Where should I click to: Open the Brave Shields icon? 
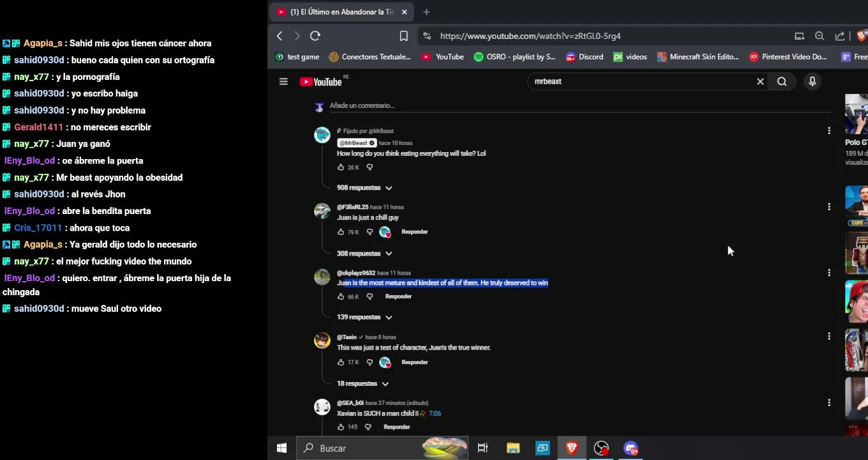pyautogui.click(x=862, y=36)
